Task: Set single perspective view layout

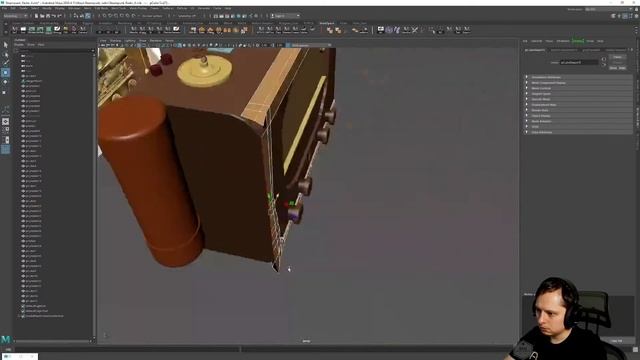Action: click(5, 121)
